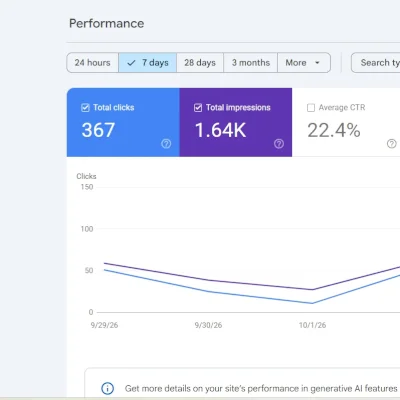The height and width of the screenshot is (400, 400).
Task: Click the info icon beside generative AI notice
Action: coord(107,388)
